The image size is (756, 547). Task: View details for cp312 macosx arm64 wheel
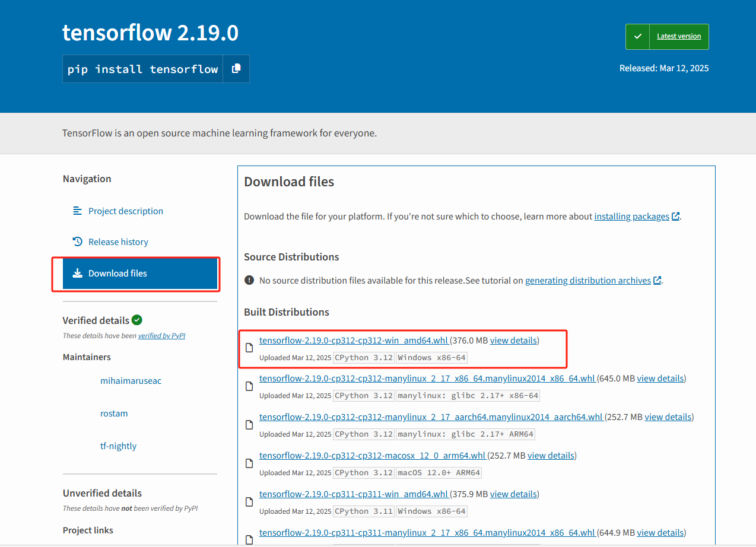click(551, 456)
